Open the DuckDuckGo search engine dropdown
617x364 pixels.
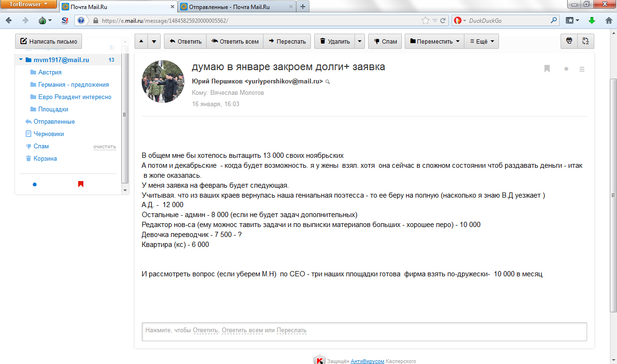[x=460, y=21]
